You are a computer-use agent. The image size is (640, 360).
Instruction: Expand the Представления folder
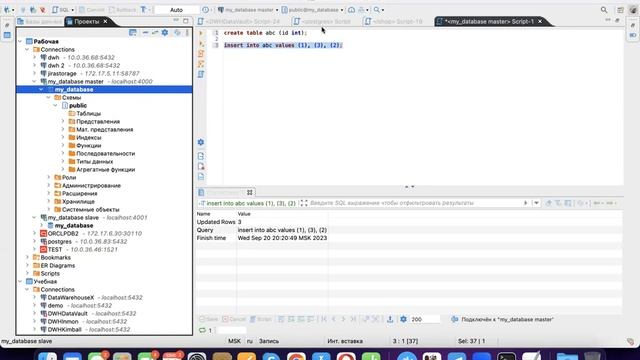63,121
